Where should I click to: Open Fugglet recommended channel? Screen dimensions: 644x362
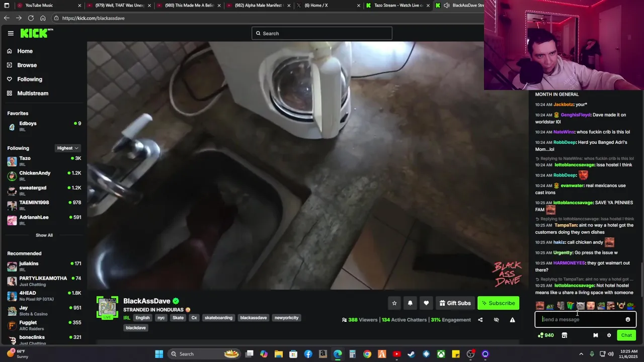pyautogui.click(x=44, y=325)
